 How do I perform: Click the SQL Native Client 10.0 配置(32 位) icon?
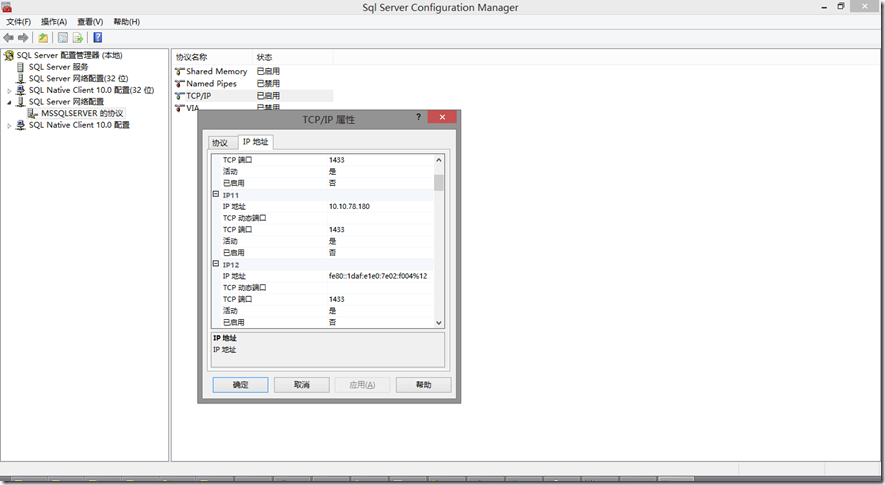click(21, 90)
